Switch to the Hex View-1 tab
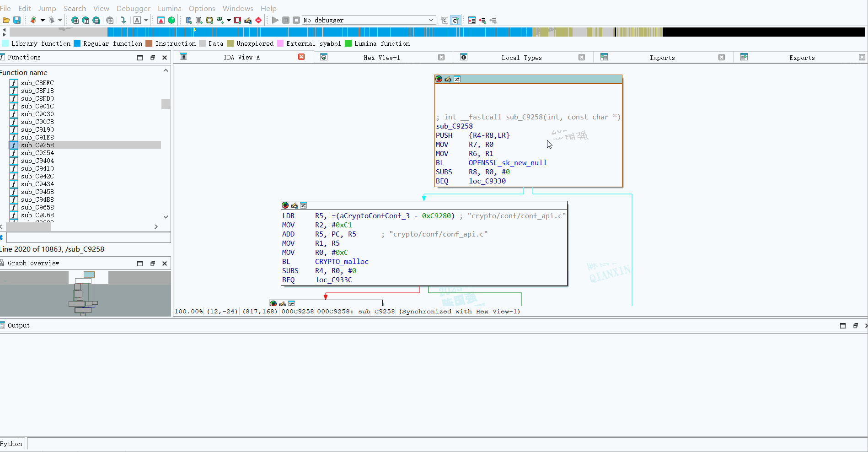 381,58
